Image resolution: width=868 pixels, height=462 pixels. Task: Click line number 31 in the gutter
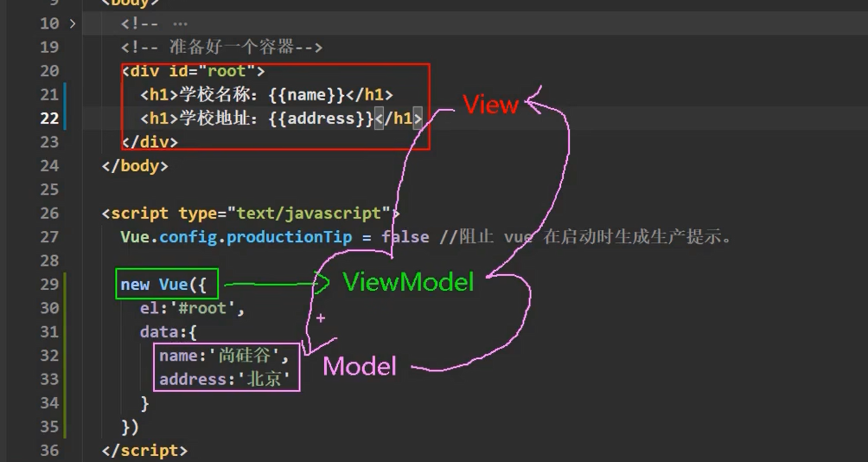pos(49,332)
